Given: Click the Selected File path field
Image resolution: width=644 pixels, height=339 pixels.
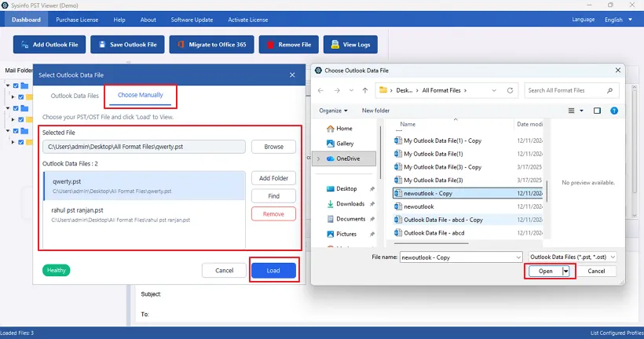Looking at the screenshot, I should click(144, 147).
